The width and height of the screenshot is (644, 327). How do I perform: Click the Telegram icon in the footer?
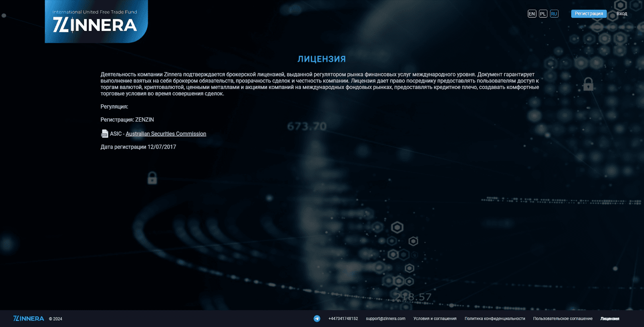317,319
